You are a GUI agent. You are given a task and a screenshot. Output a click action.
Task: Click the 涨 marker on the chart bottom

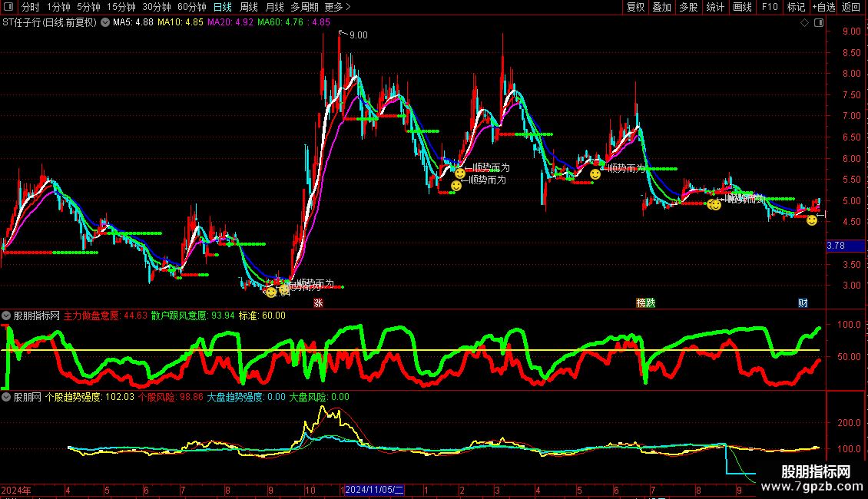(x=318, y=303)
